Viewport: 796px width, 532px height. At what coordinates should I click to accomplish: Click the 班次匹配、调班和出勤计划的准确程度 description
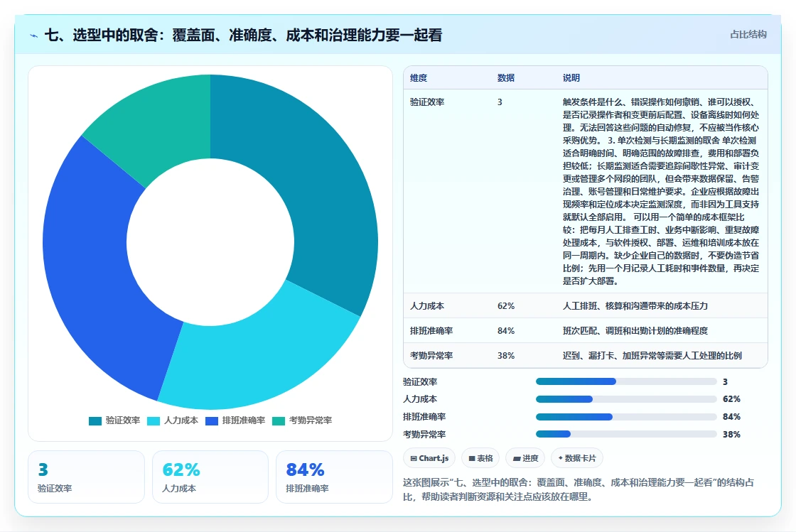635,331
